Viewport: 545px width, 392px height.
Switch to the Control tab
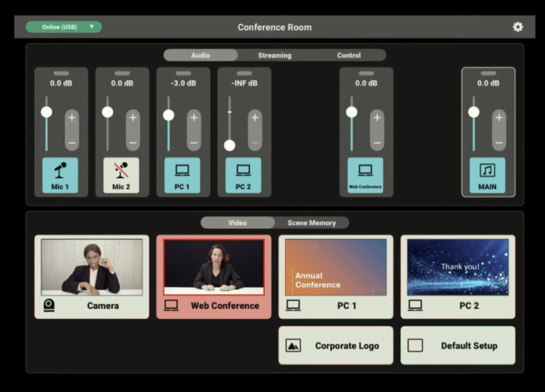pyautogui.click(x=349, y=55)
